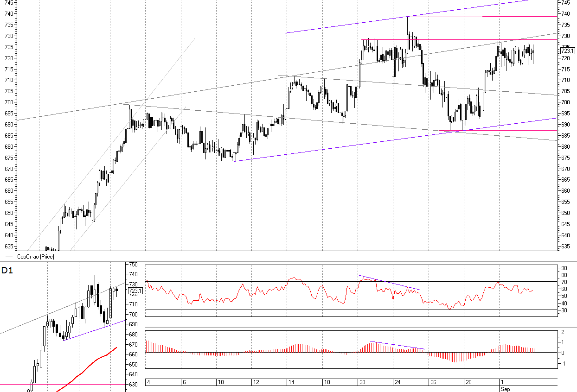Click the D1 timeframe label
Viewport: 577px width, 392px height.
click(7, 271)
